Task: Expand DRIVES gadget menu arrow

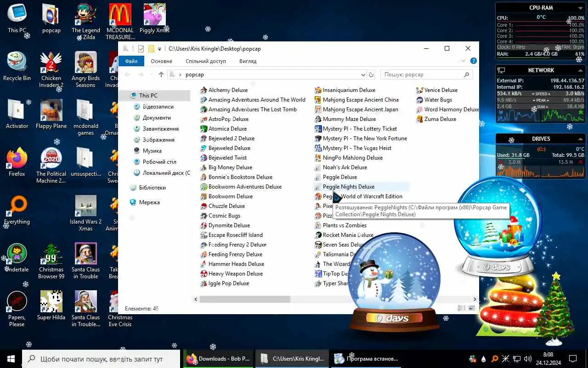Action: click(x=581, y=138)
